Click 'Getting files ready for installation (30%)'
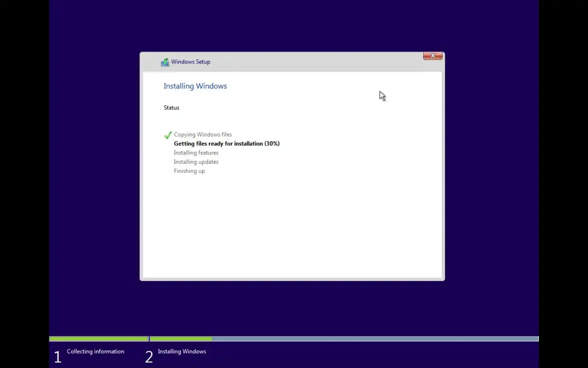The image size is (588, 368). coord(226,144)
